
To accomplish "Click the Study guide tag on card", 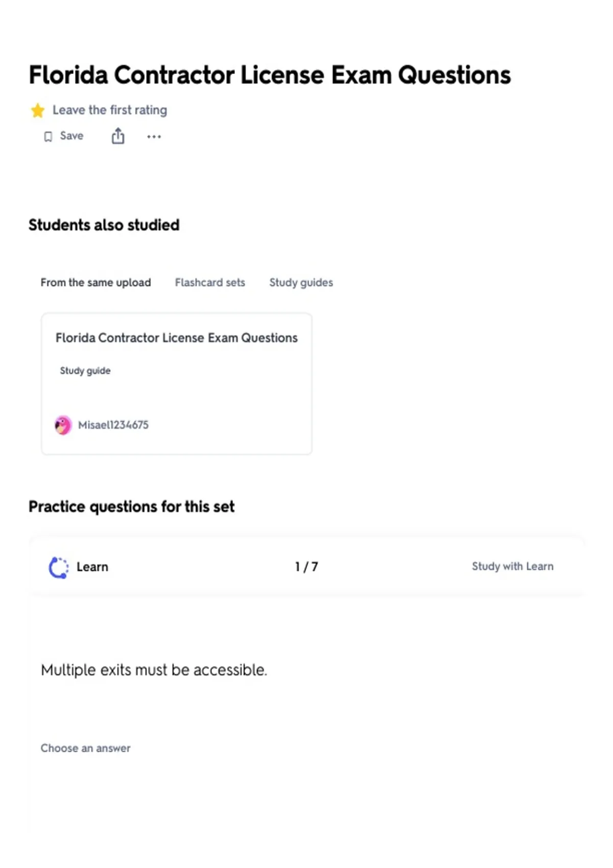I will 85,371.
